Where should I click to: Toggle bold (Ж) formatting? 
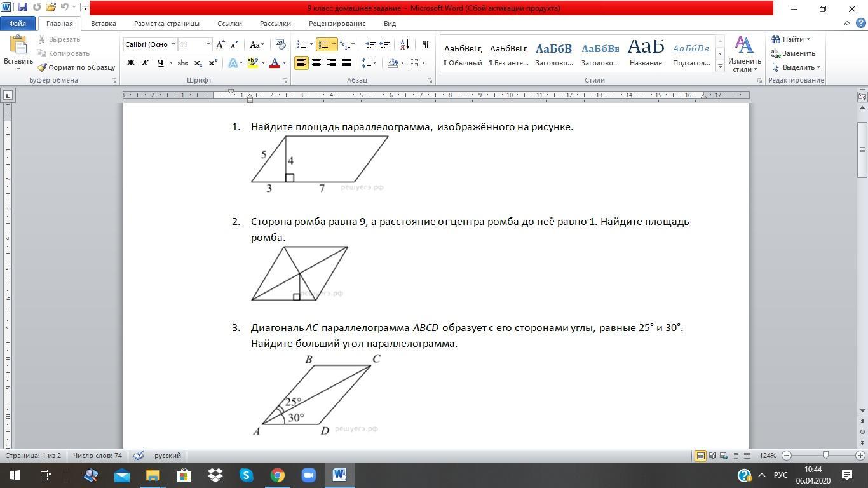[131, 63]
